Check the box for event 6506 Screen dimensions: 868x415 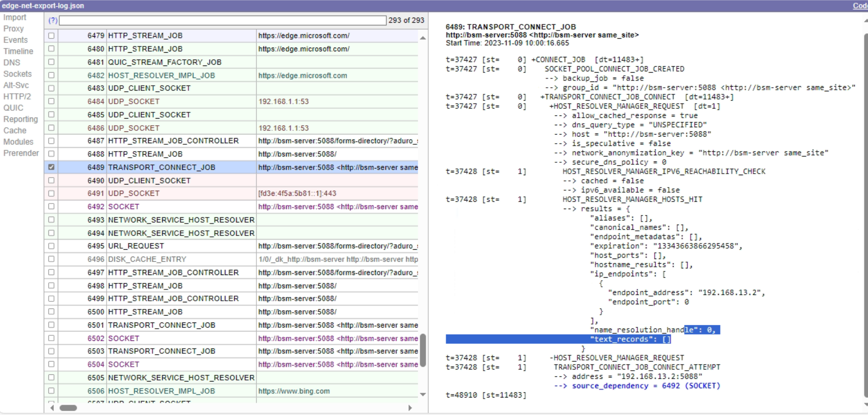[51, 391]
